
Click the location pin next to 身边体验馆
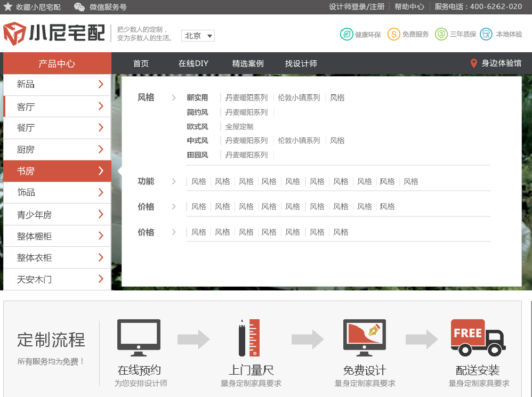(x=473, y=63)
